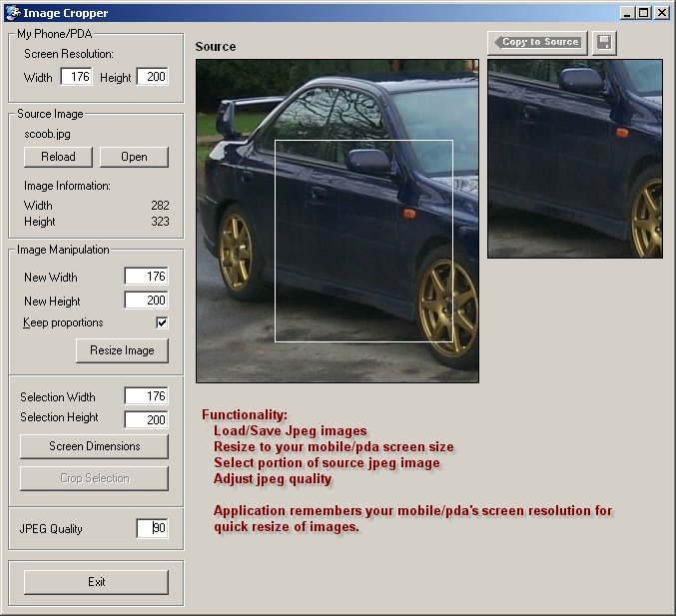Click inside the white selection rectangle on source image
Viewport: 676px width, 616px height.
point(363,241)
